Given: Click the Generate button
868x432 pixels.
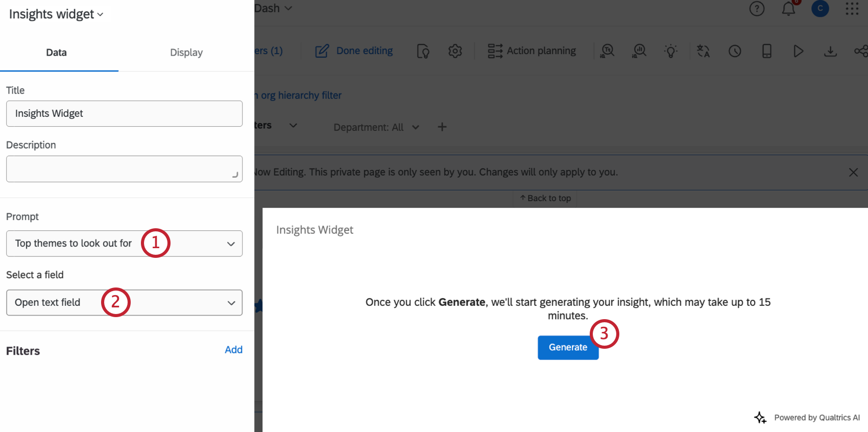Looking at the screenshot, I should click(568, 348).
